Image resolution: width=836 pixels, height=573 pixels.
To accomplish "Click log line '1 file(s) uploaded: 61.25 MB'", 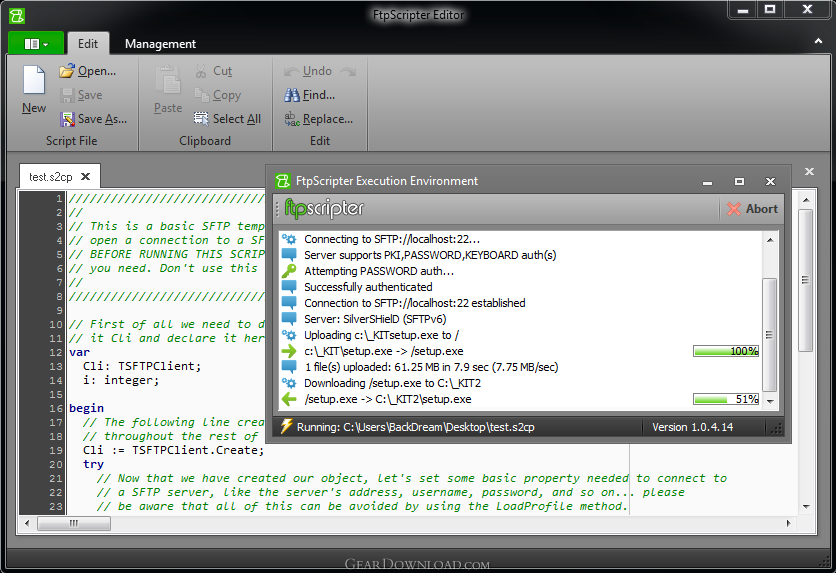I will [431, 367].
